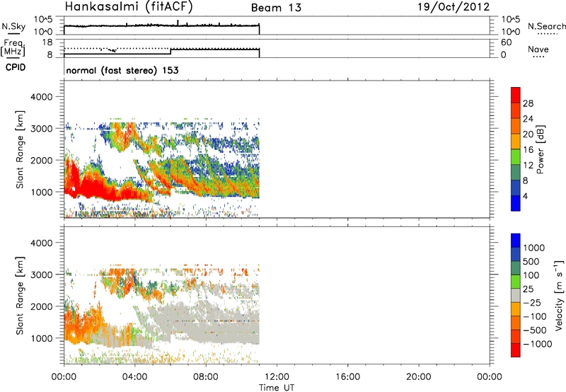Image resolution: width=566 pixels, height=392 pixels.
Task: Click the 16 tick on power colorbar
Action: (528, 150)
